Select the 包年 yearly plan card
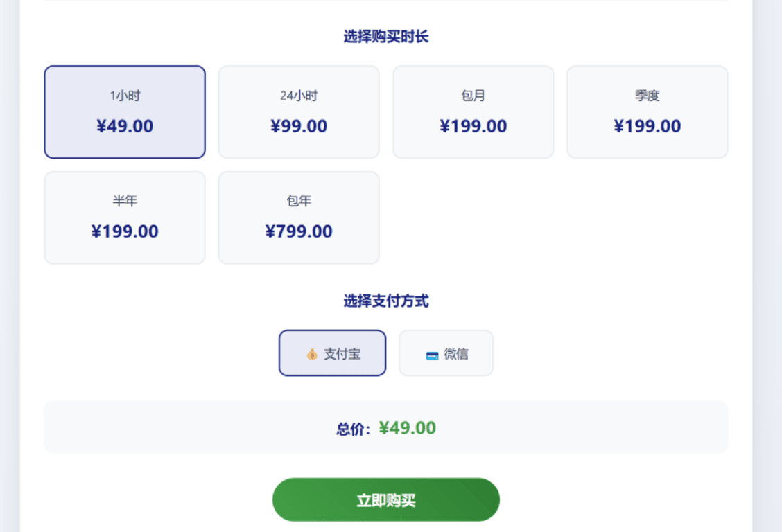 tap(299, 218)
